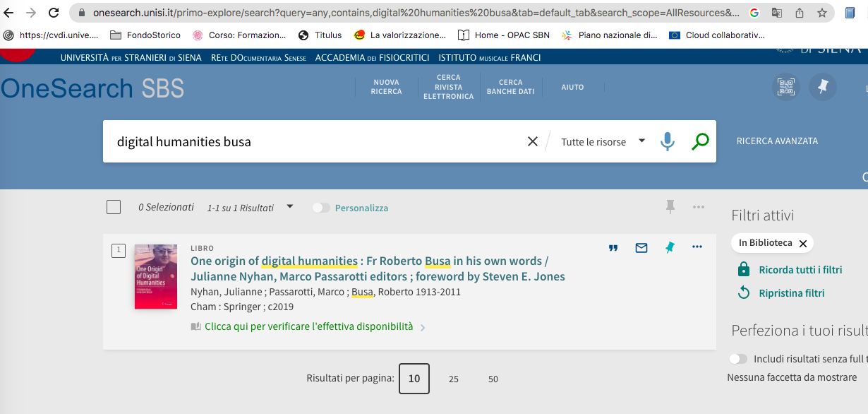Click the share page icon in the address bar
868x414 pixels.
click(800, 13)
